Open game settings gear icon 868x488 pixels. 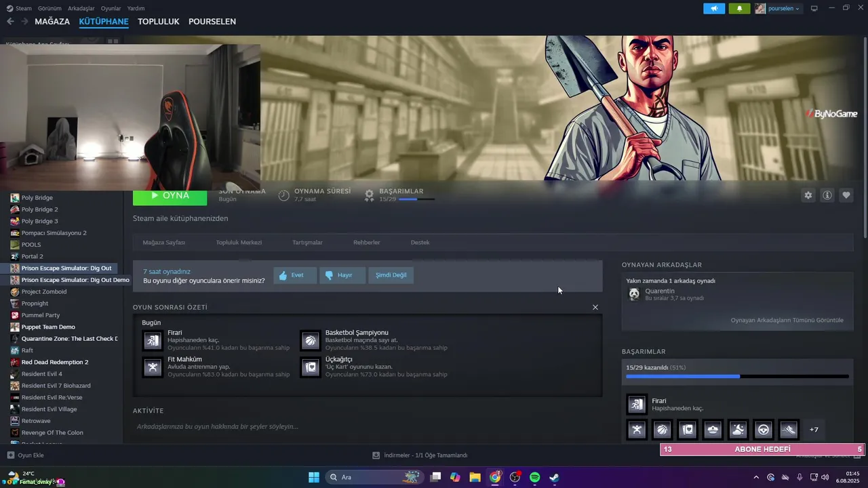(808, 195)
